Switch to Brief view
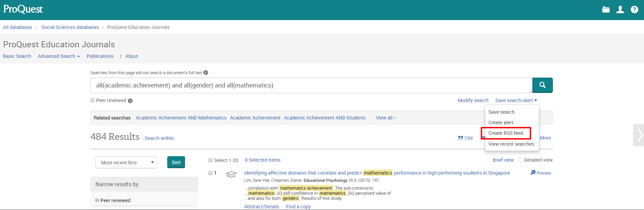Image resolution: width=644 pixels, height=210 pixels. [503, 160]
